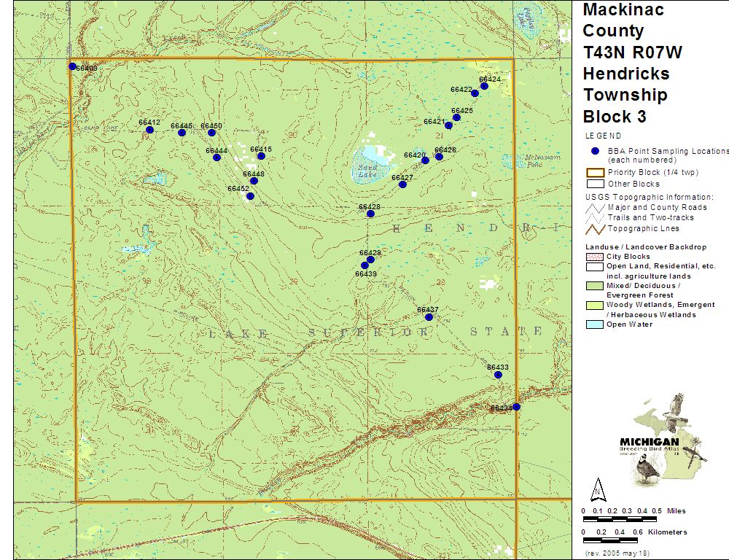Click the north arrow symbol
The image size is (729, 560).
point(597,488)
